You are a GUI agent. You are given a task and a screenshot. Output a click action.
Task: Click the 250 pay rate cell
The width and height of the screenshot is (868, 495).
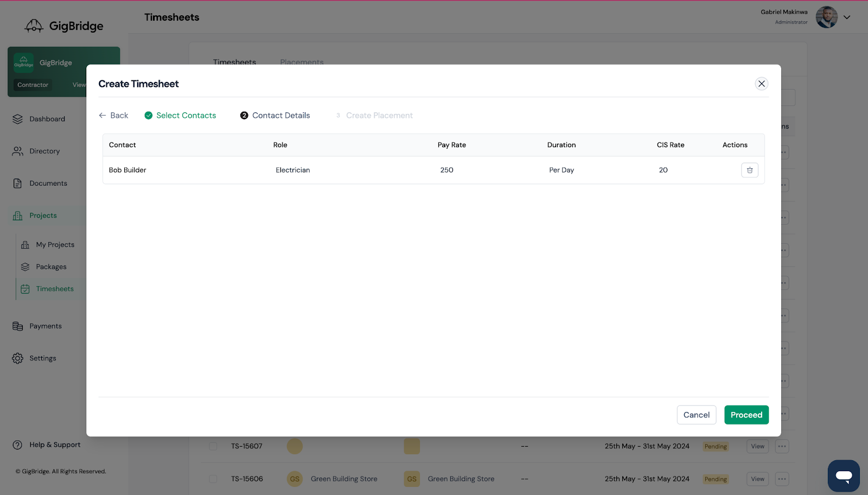[x=447, y=170]
